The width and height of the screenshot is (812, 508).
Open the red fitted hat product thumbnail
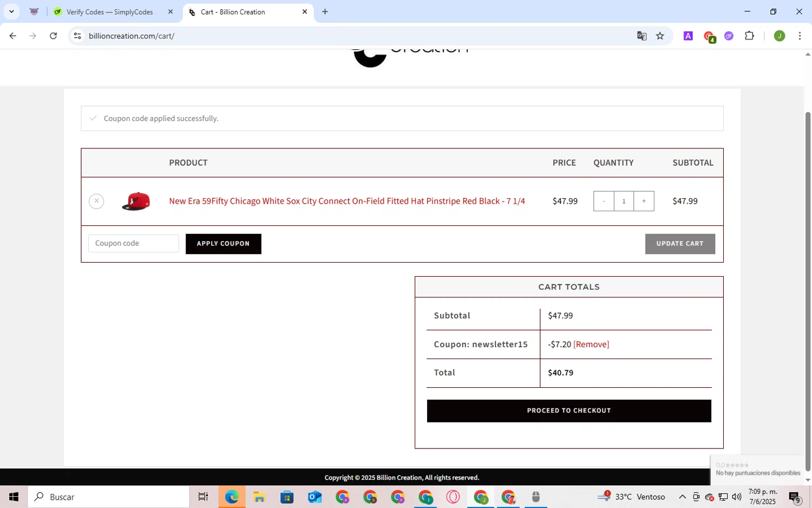pos(136,201)
